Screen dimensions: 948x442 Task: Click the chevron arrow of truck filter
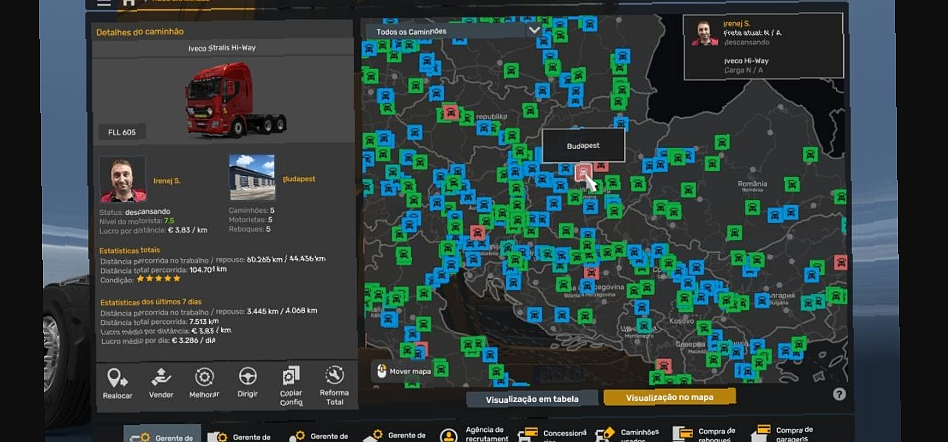[x=534, y=30]
